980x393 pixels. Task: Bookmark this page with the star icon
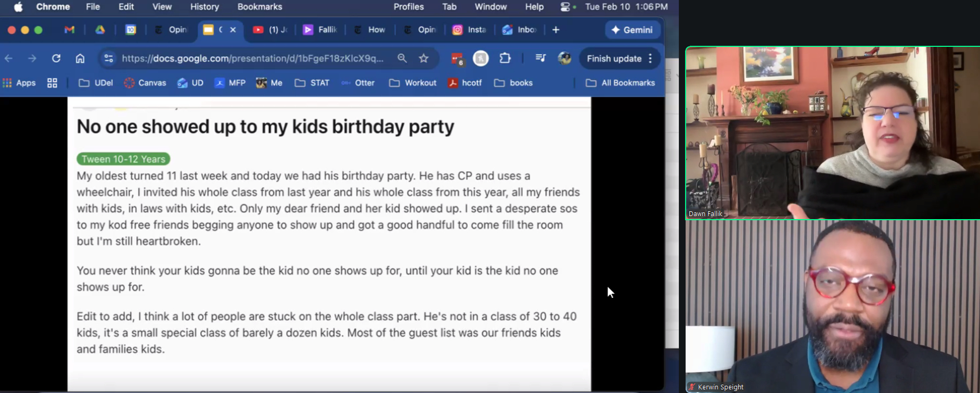tap(424, 58)
